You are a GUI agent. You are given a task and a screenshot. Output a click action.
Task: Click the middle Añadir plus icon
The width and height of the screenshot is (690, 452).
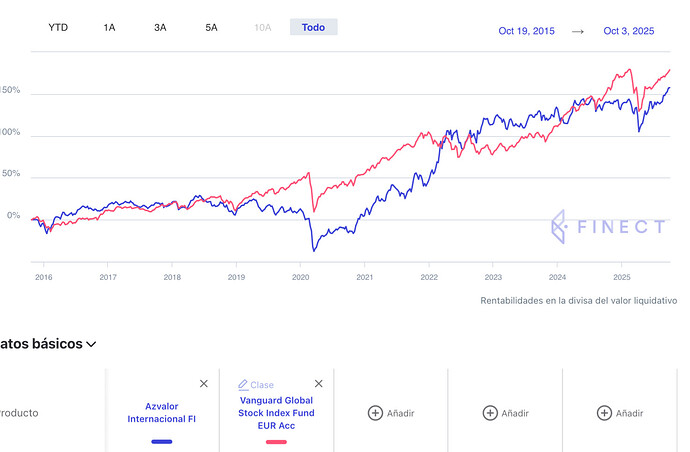coord(490,413)
